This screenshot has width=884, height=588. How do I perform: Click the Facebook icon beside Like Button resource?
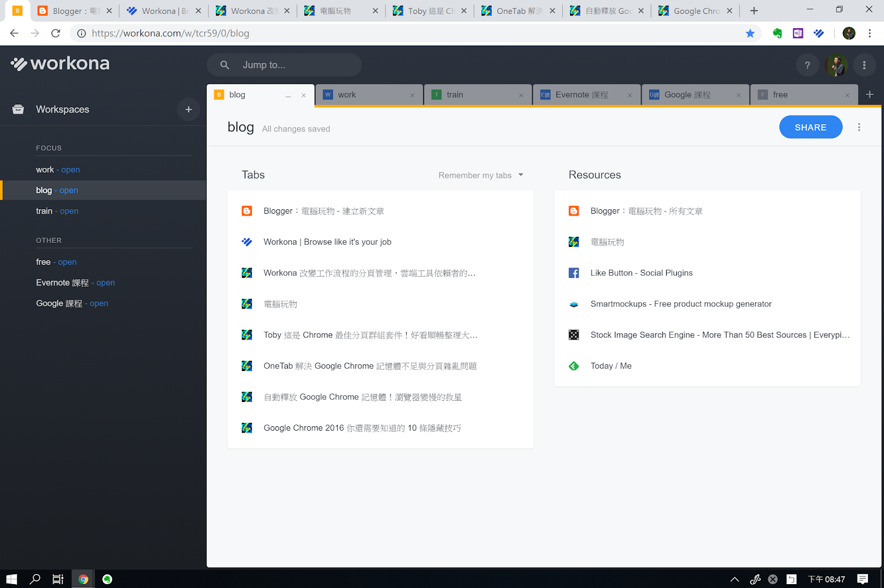point(574,273)
